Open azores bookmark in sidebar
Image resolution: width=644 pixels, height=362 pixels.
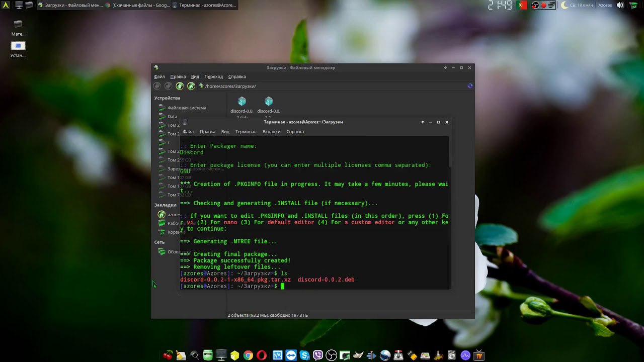(169, 215)
